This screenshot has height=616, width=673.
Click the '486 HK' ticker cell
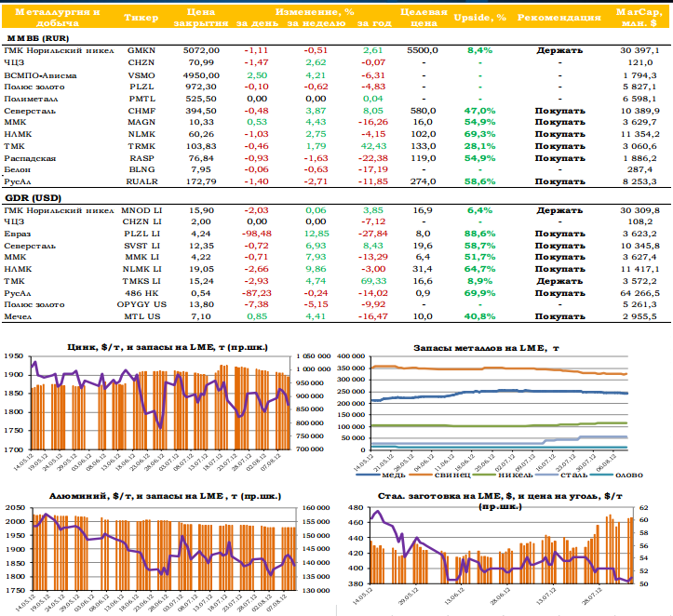(x=141, y=293)
